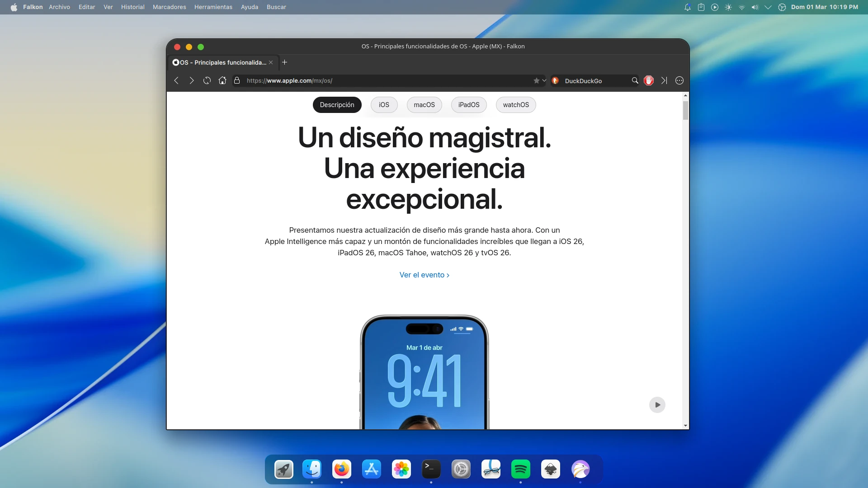The image size is (868, 488).
Task: Select the Descripción pill
Action: point(337,105)
